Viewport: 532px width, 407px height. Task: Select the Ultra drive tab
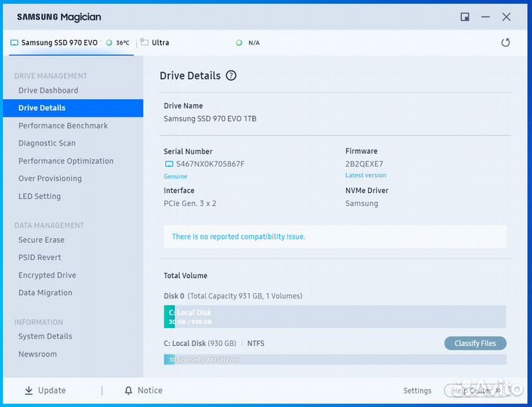click(160, 43)
